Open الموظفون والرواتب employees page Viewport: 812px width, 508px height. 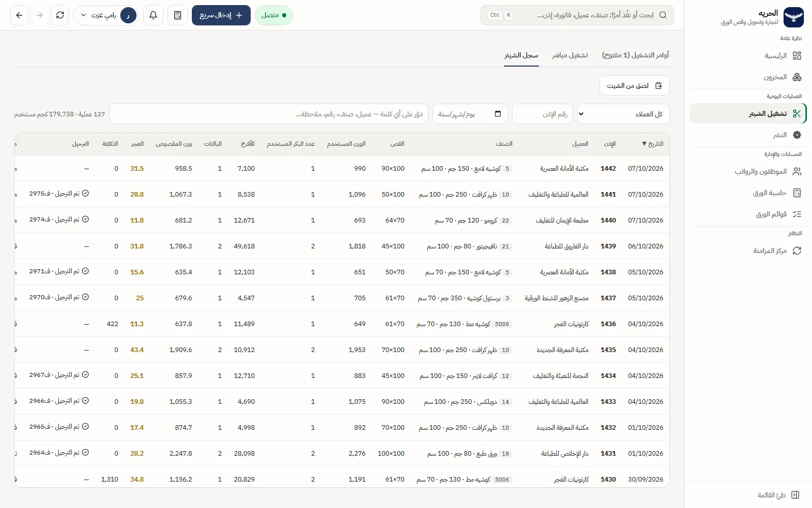point(748,172)
